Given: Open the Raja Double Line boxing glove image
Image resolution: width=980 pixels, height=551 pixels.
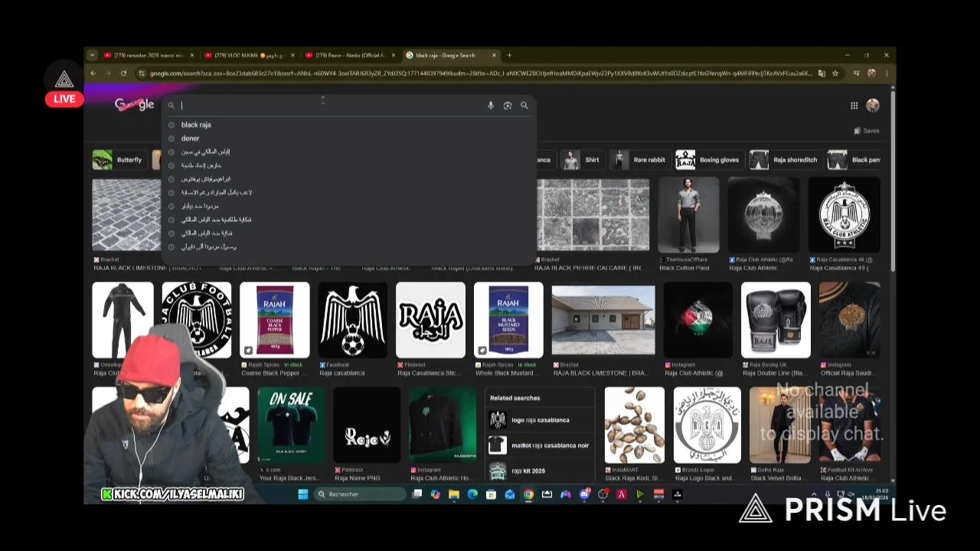Looking at the screenshot, I should (776, 320).
